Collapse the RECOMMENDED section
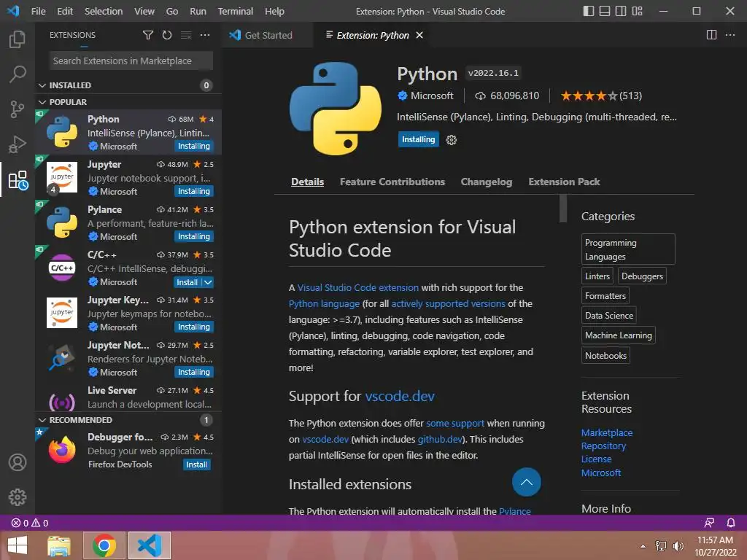This screenshot has height=560, width=747. click(42, 420)
